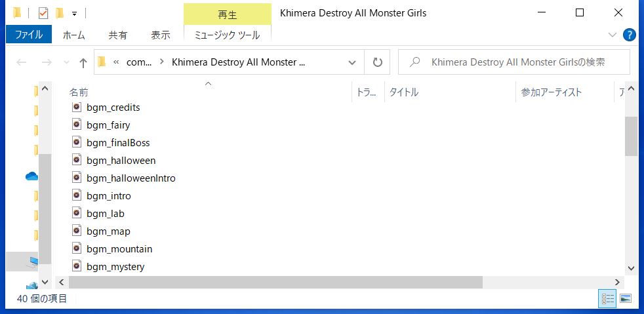Click the audio file icon beside bgm_intro
This screenshot has width=644, height=314.
click(x=76, y=195)
